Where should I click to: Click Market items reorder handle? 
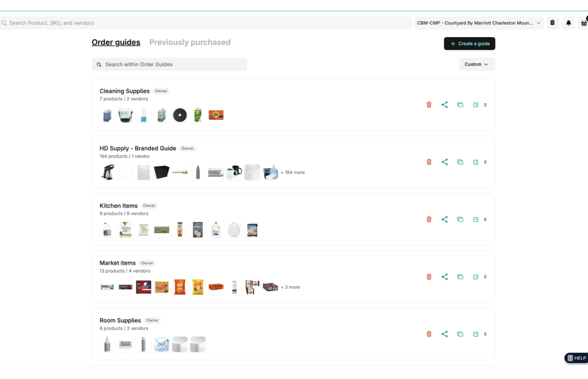click(485, 277)
